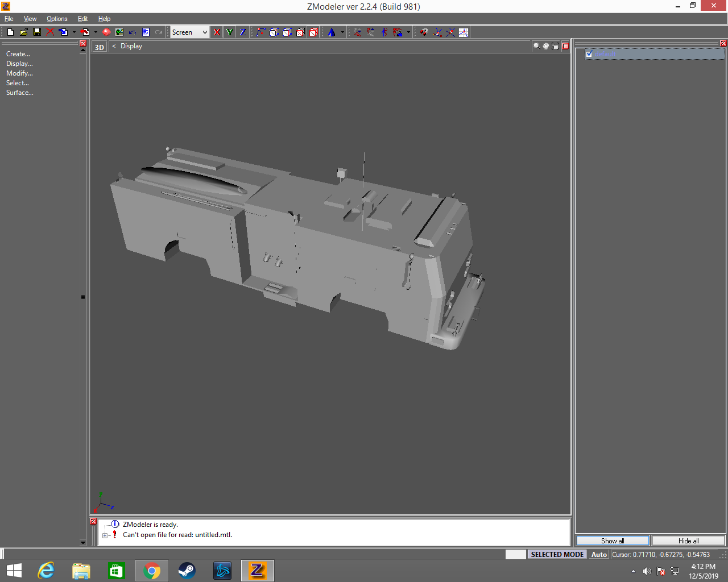Viewport: 728px width, 582px height.
Task: Toggle SELECTED MODE in status bar
Action: click(557, 555)
